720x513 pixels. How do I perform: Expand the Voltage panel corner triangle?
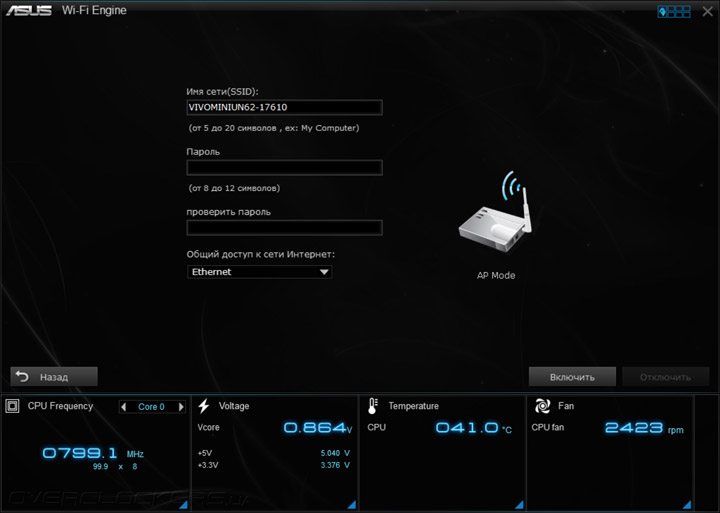(352, 505)
